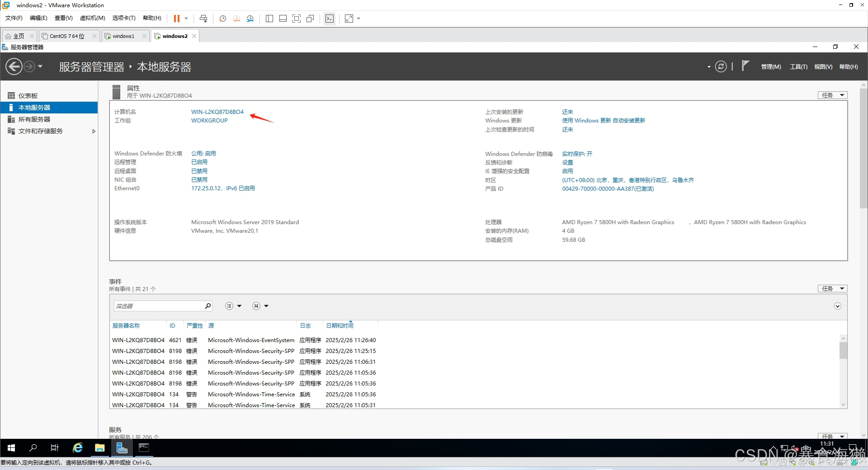This screenshot has width=868, height=470.
Task: Sort events by 日期和时间 column
Action: 340,326
